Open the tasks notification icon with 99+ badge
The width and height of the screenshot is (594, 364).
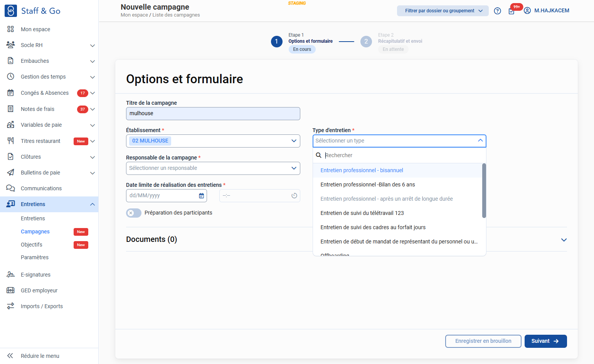click(512, 11)
